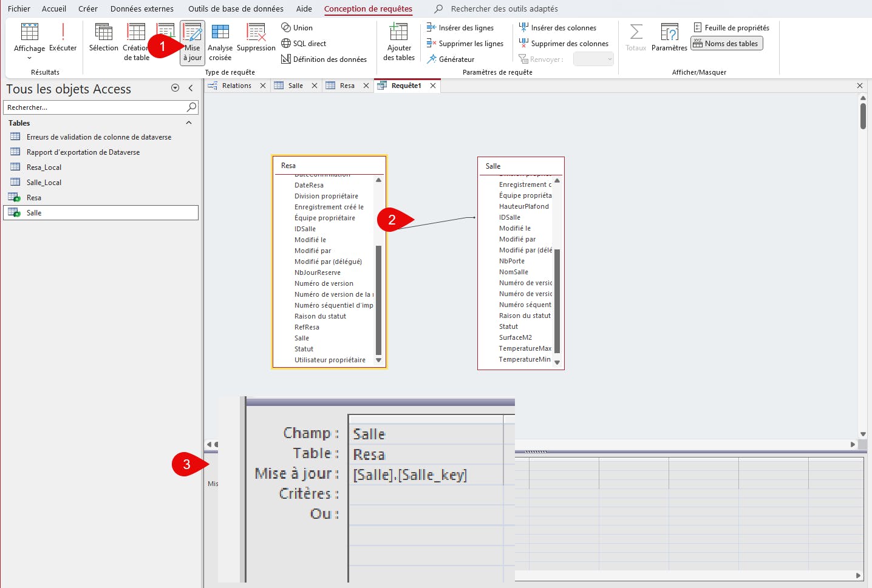Collapse the navigation pane with chevron
Image resolution: width=872 pixels, height=588 pixels.
[x=190, y=88]
